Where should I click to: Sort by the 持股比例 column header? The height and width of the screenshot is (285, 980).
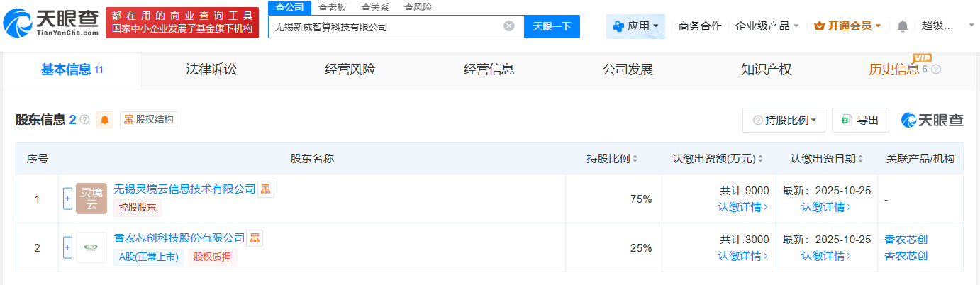pos(612,158)
